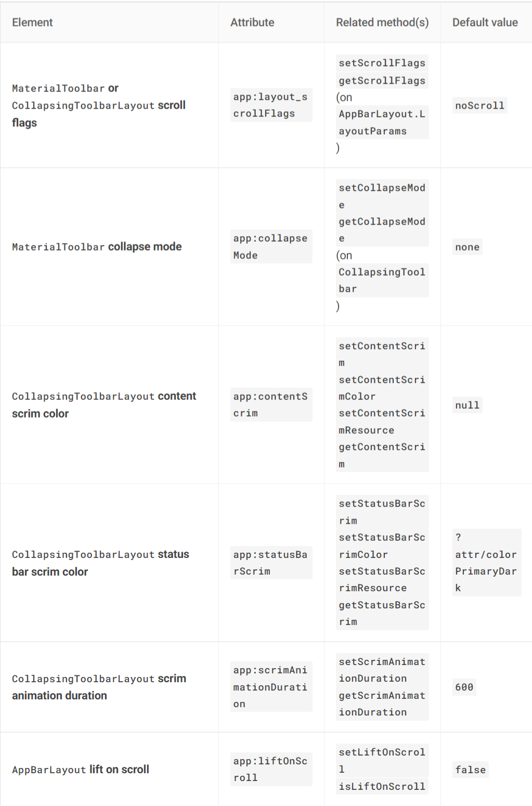Viewport: 532px width, 806px height.
Task: Click the setContentScrimResource method name
Action: (x=382, y=422)
